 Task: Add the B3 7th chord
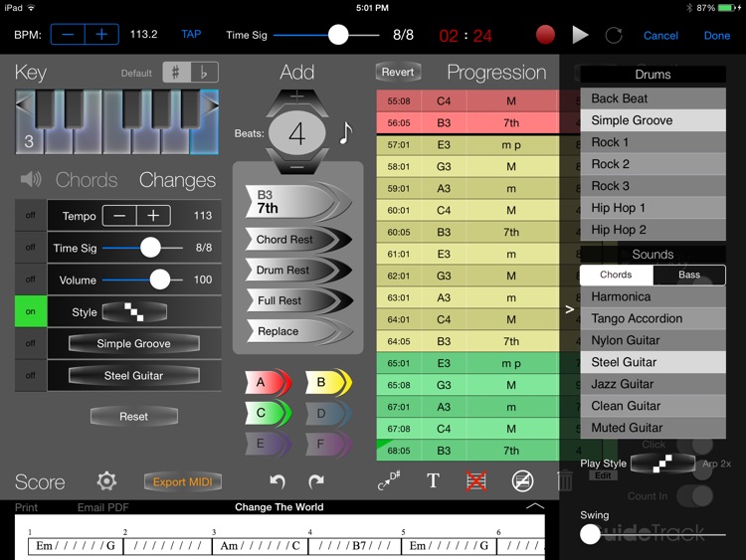(x=297, y=202)
